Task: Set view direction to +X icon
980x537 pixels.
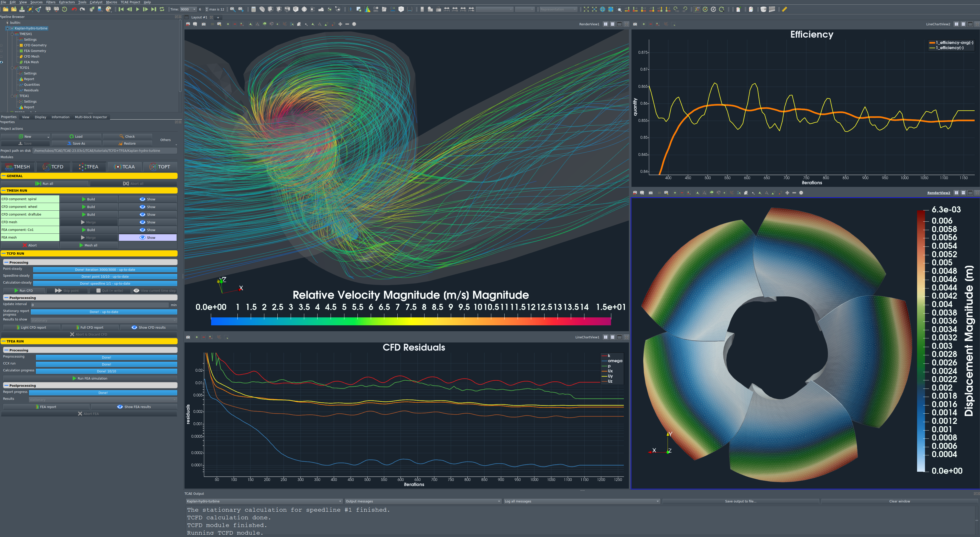Action: [627, 9]
